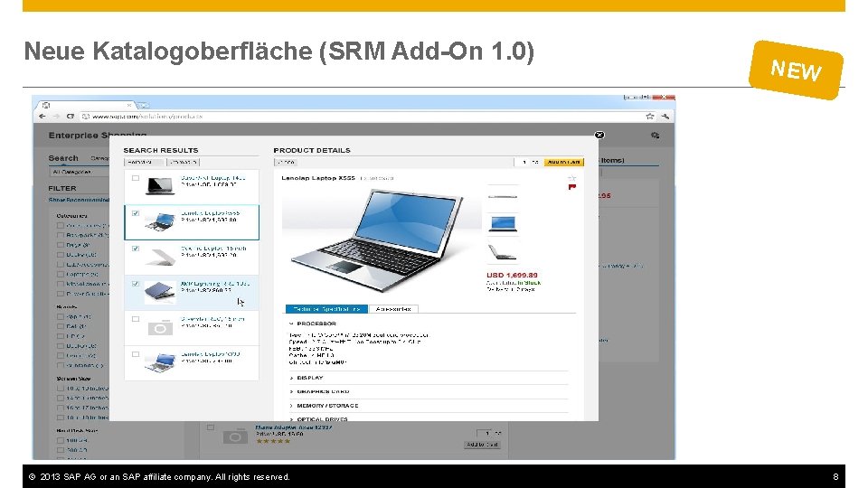The image size is (868, 488).
Task: Open a new browser tab
Action: [144, 105]
